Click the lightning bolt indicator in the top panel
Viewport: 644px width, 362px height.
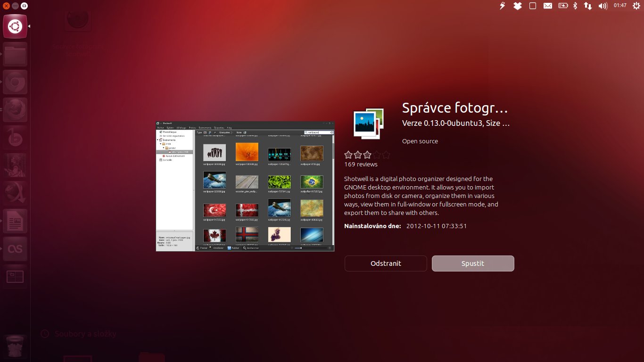coord(503,6)
